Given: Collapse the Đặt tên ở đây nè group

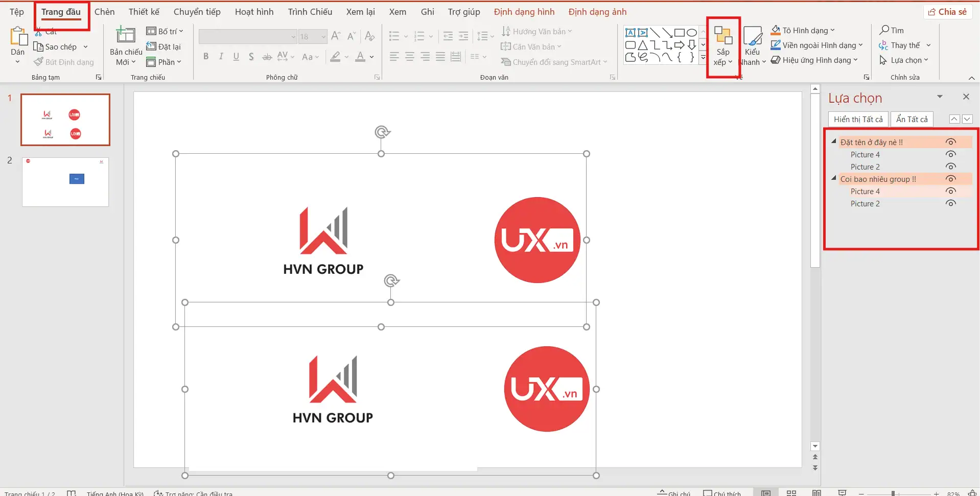Looking at the screenshot, I should click(x=835, y=141).
